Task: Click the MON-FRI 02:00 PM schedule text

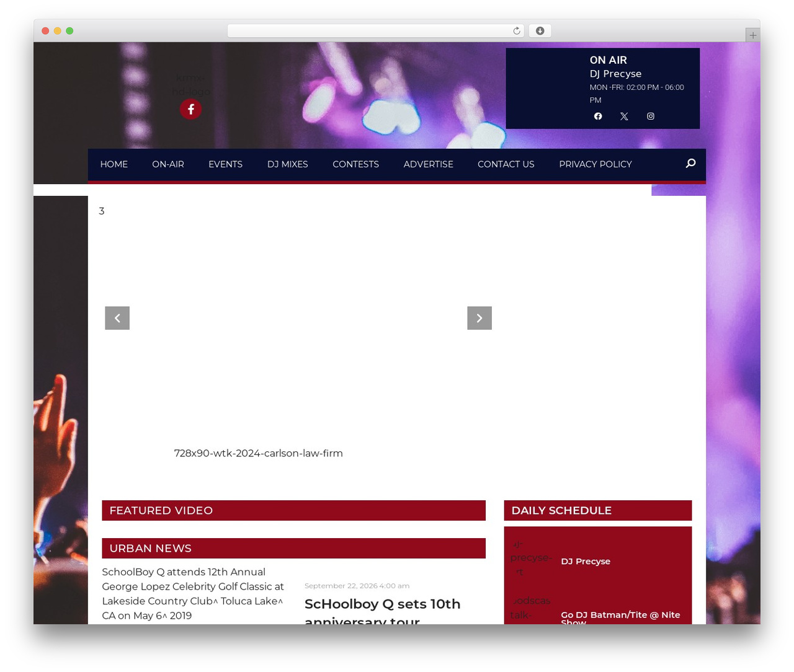Action: point(637,94)
